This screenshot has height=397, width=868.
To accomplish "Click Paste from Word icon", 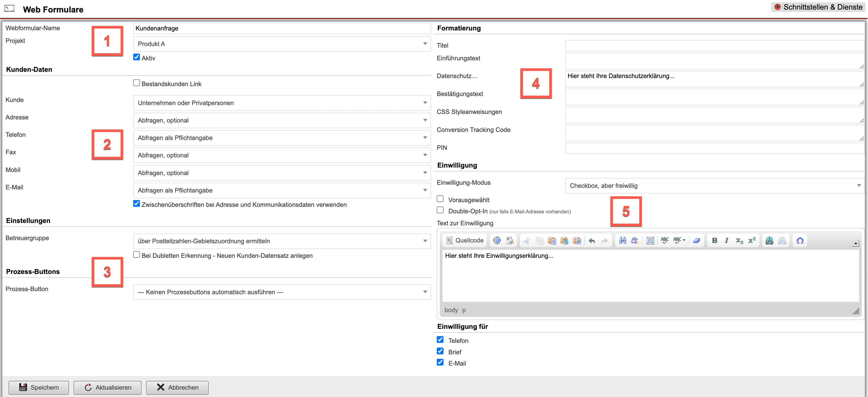I will (577, 240).
